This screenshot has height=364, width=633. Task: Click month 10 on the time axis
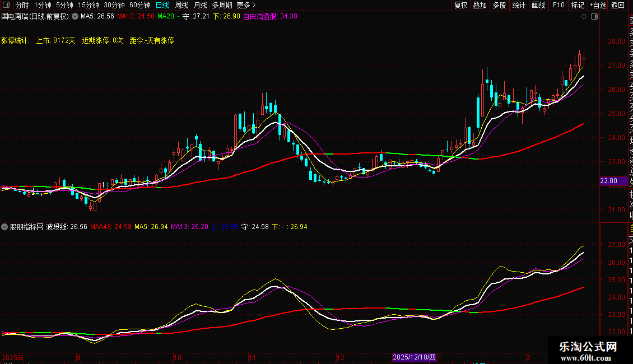click(178, 357)
